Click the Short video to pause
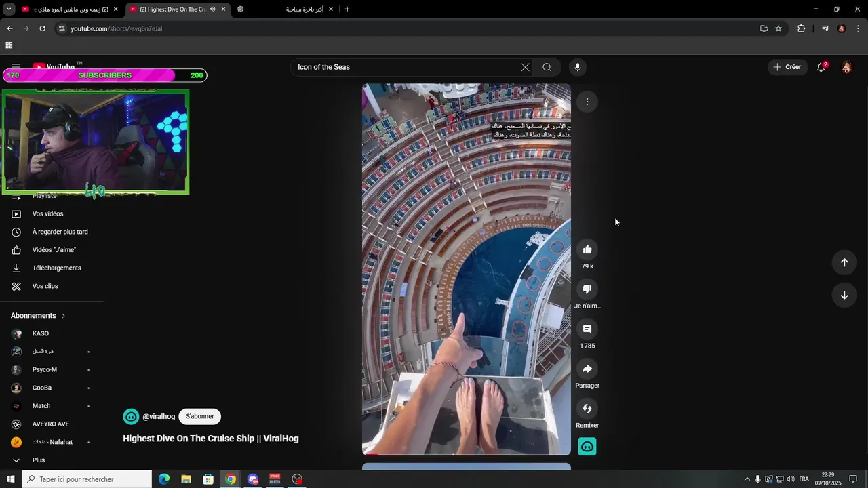 pyautogui.click(x=467, y=269)
